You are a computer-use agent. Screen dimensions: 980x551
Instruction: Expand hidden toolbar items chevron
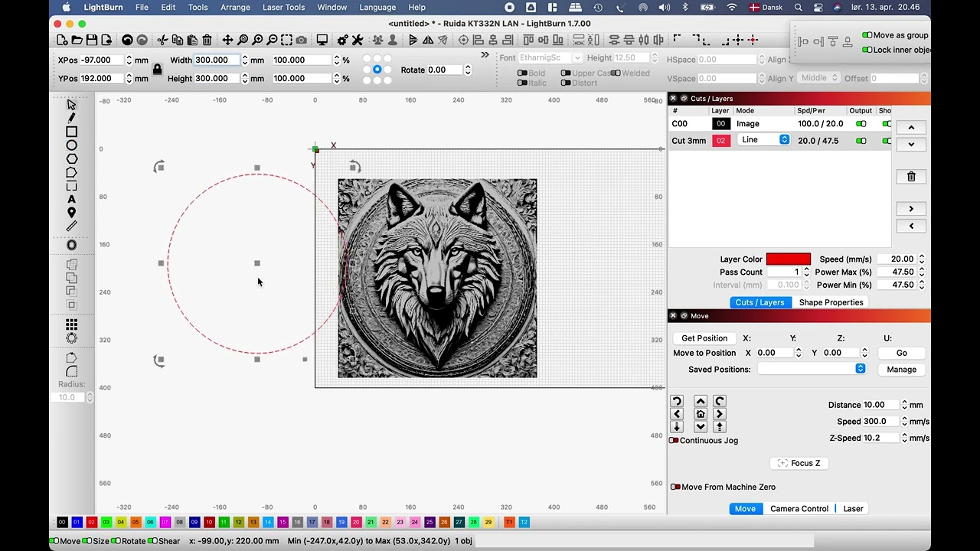pyautogui.click(x=485, y=55)
